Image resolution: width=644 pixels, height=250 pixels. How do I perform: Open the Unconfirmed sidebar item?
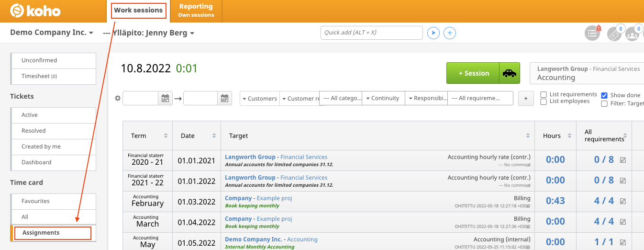coord(54,60)
